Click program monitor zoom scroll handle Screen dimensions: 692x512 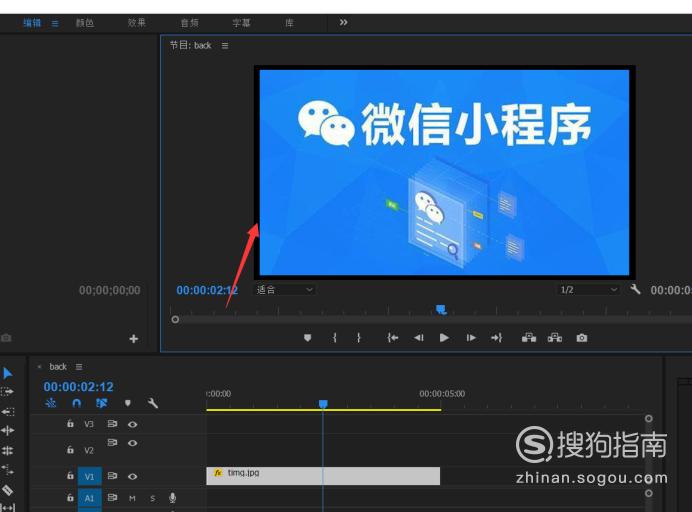(175, 319)
